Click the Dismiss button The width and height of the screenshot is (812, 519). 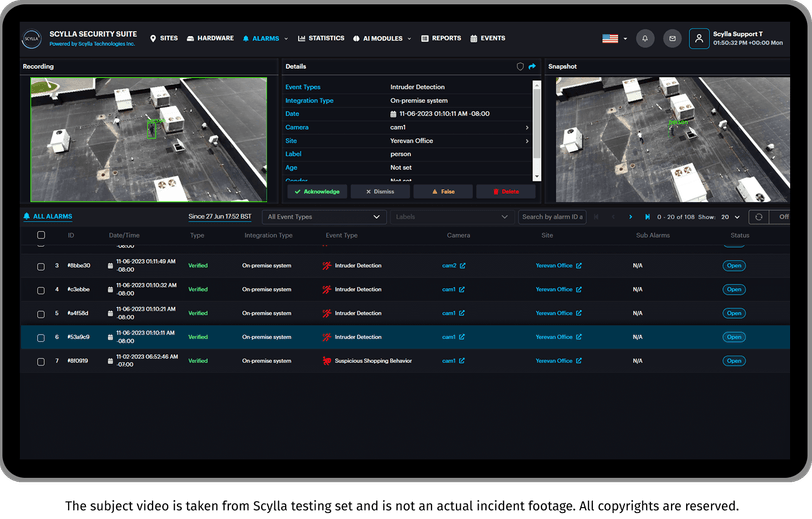pos(380,192)
